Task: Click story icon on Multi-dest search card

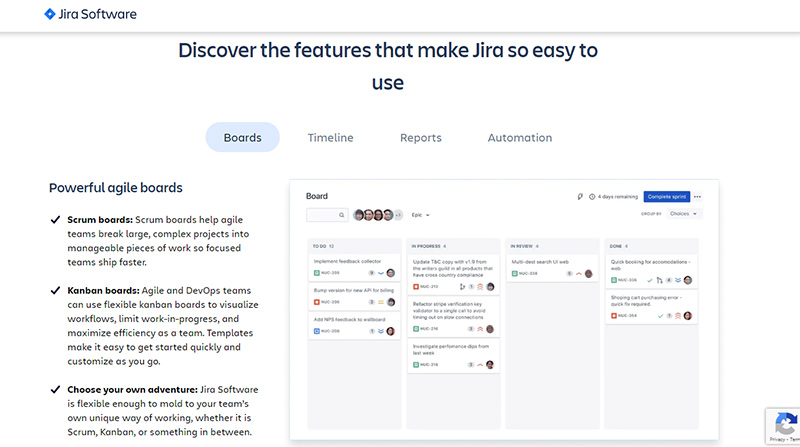Action: (x=515, y=274)
